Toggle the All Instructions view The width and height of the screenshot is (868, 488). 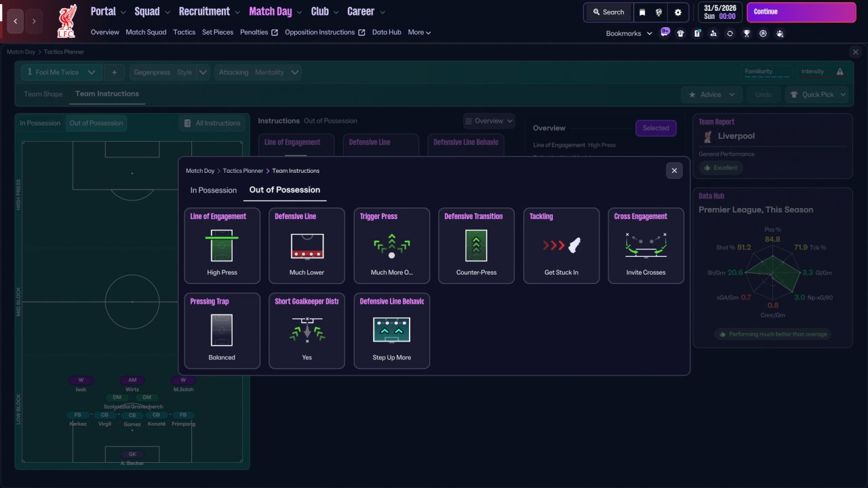coord(212,123)
